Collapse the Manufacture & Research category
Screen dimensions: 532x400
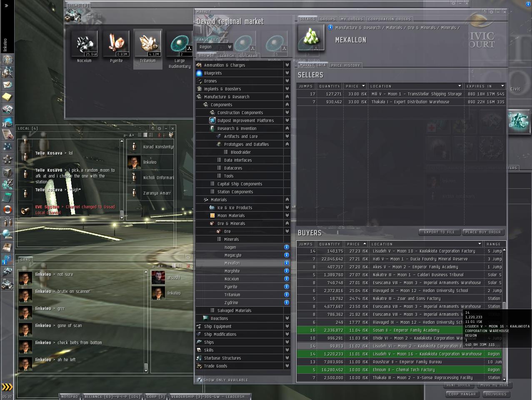pyautogui.click(x=287, y=97)
